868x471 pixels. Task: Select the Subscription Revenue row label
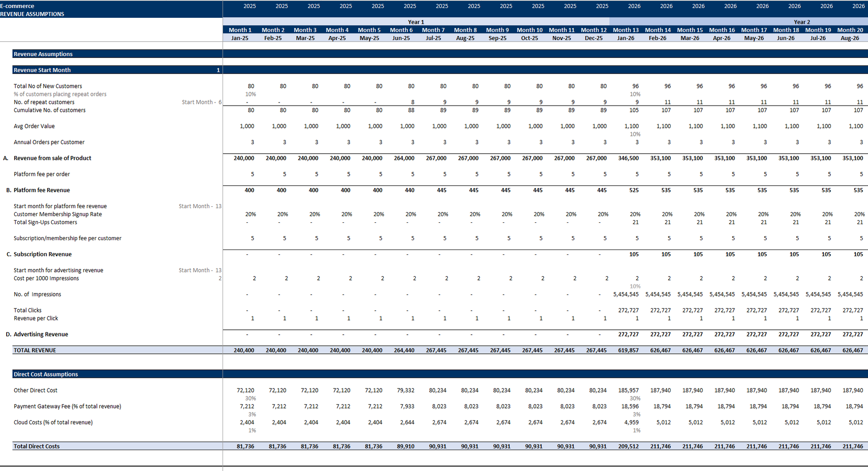tap(42, 254)
